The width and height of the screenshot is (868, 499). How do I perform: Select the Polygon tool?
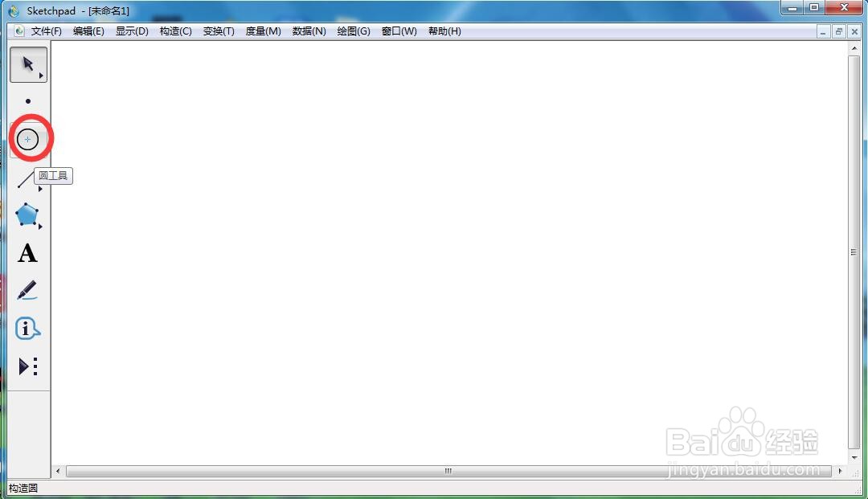coord(27,215)
